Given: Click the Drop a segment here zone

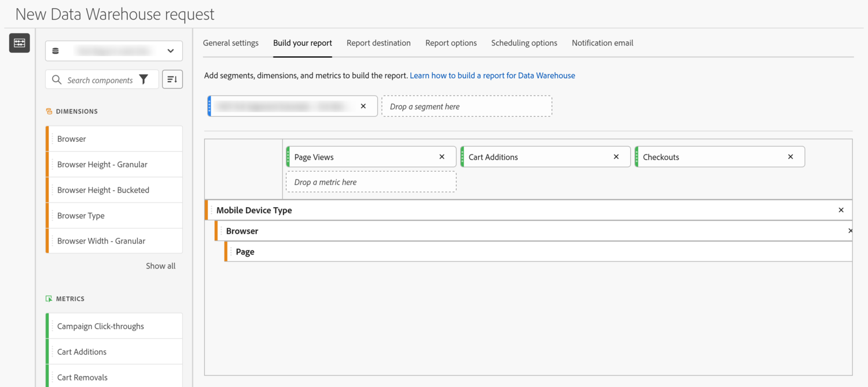Looking at the screenshot, I should click(x=467, y=106).
